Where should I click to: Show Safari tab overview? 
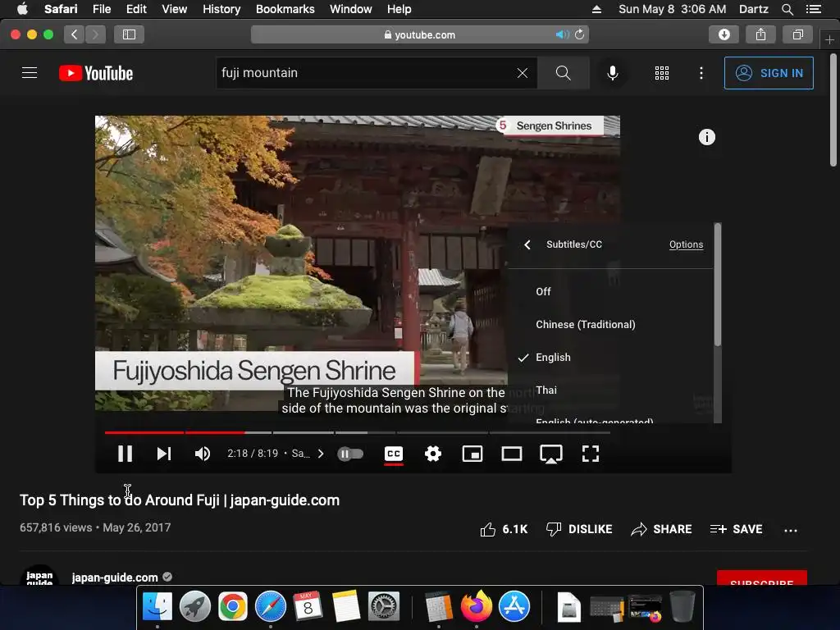(797, 34)
